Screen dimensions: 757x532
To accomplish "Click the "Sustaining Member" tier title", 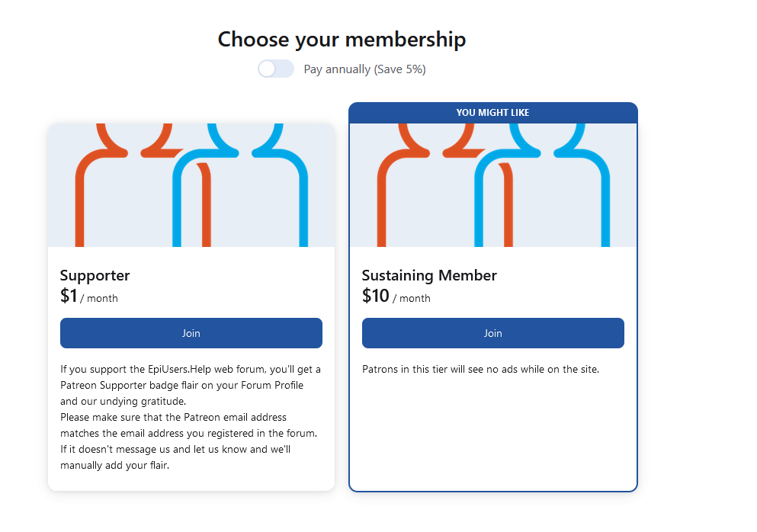I will (429, 275).
